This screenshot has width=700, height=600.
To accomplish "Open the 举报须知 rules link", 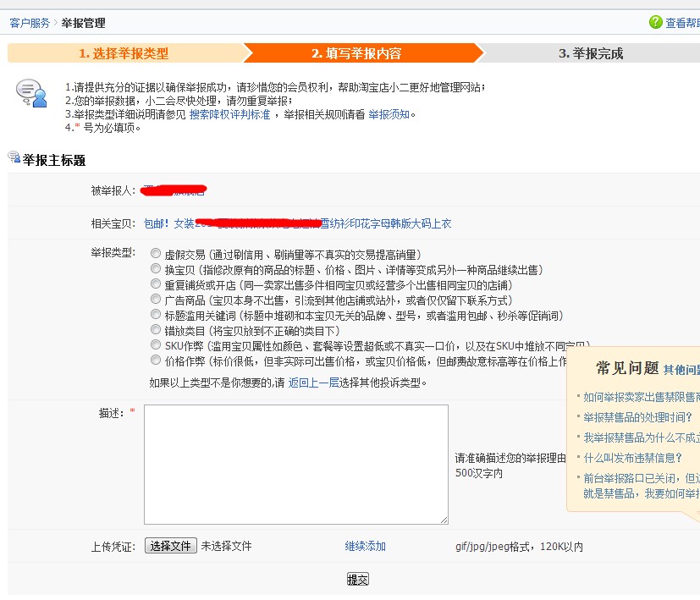I will coord(389,114).
